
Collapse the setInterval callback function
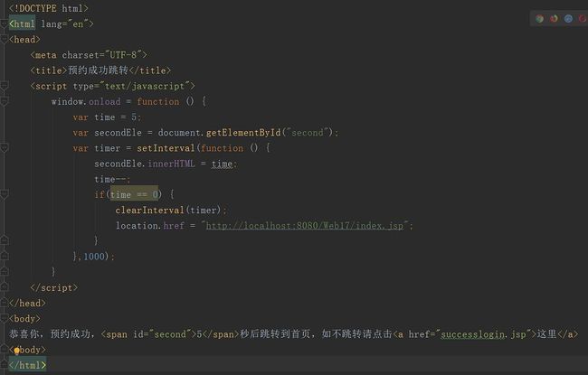click(x=5, y=148)
